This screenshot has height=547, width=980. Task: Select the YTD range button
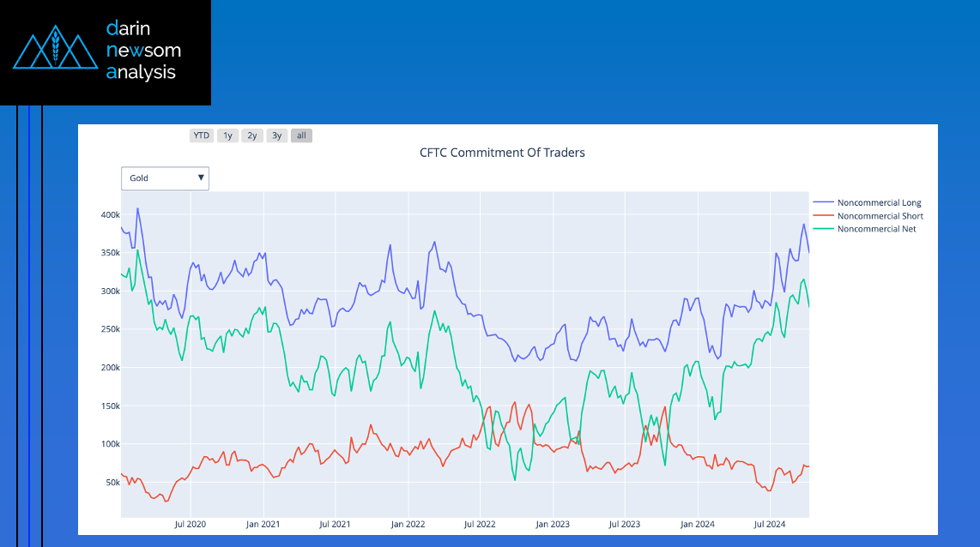point(202,135)
